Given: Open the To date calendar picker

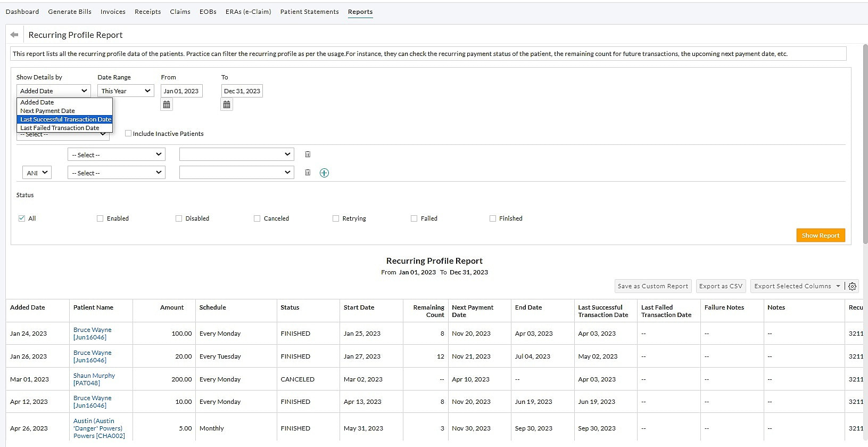Looking at the screenshot, I should tap(227, 105).
